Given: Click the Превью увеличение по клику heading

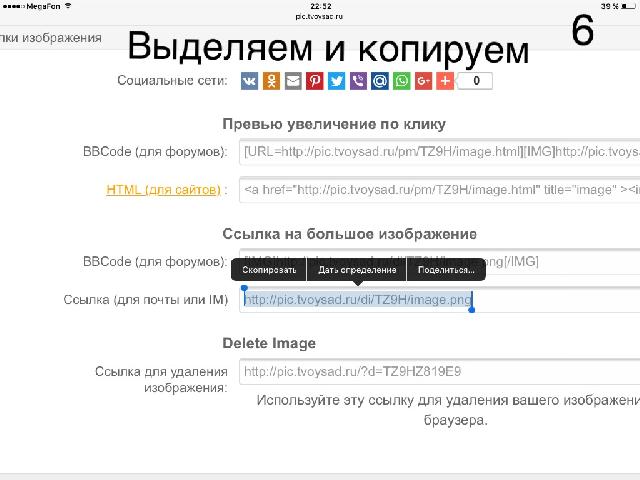Looking at the screenshot, I should [334, 124].
